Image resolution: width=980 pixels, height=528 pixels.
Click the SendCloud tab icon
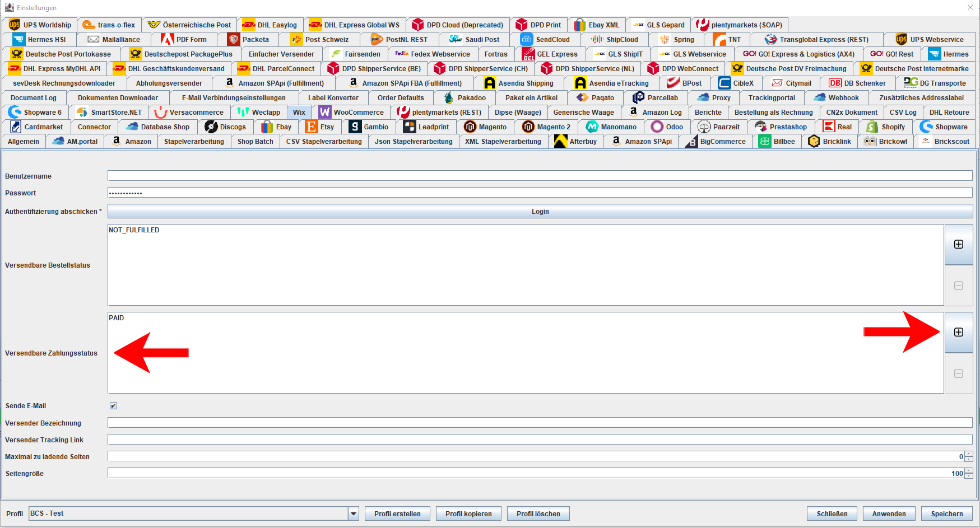[x=527, y=39]
